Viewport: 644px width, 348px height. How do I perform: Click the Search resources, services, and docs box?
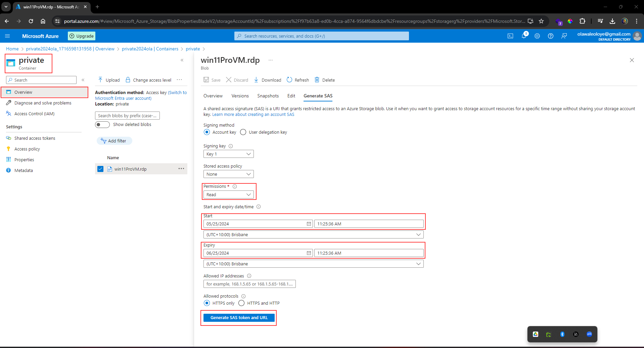tap(322, 36)
